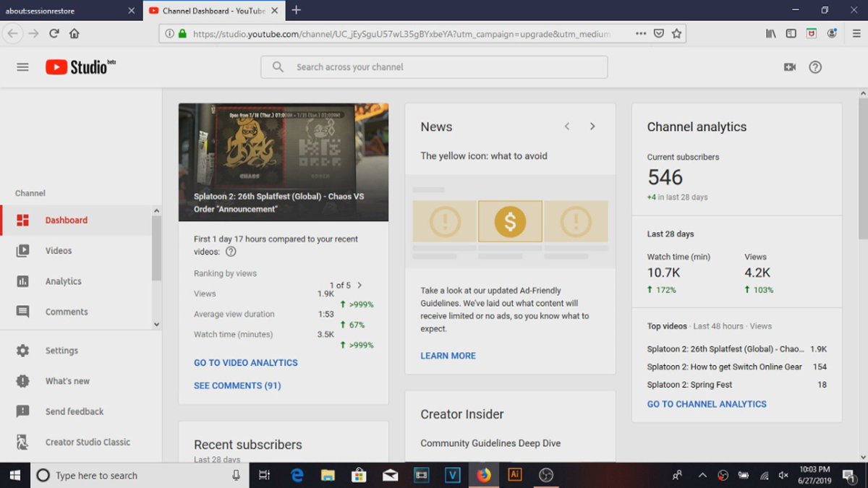The image size is (868, 488).
Task: Click GO TO VIDEO ANALYTICS link
Action: click(x=246, y=363)
